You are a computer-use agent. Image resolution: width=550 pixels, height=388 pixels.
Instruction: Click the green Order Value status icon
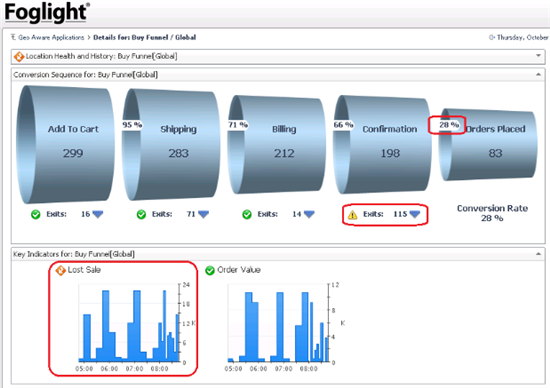(210, 270)
